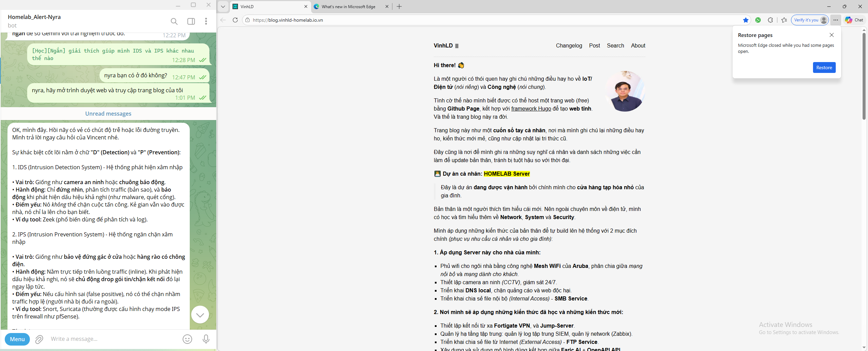The height and width of the screenshot is (351, 868).
Task: Edit favorite for this page star
Action: pos(746,20)
